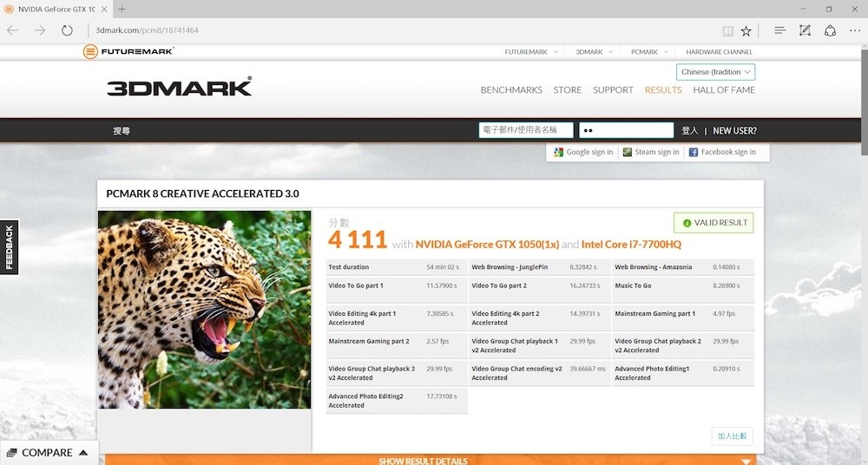Go forward with browser forward arrow

(x=40, y=30)
